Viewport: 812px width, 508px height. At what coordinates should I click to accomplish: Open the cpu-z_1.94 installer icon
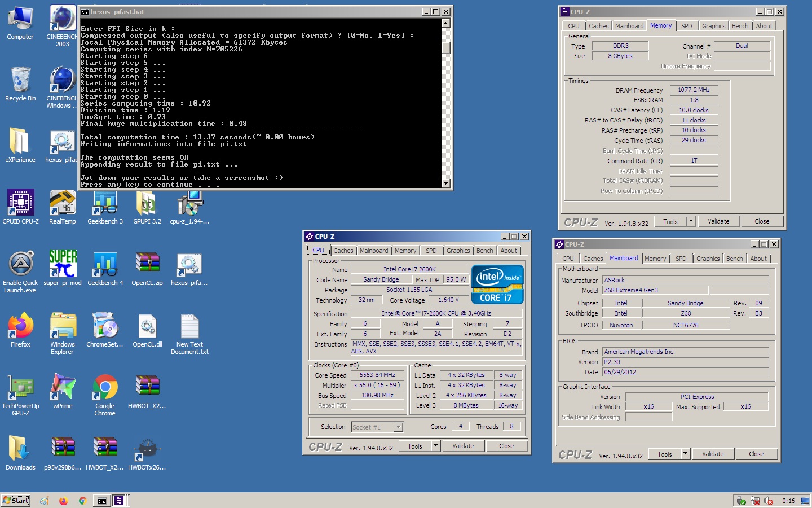pyautogui.click(x=189, y=208)
